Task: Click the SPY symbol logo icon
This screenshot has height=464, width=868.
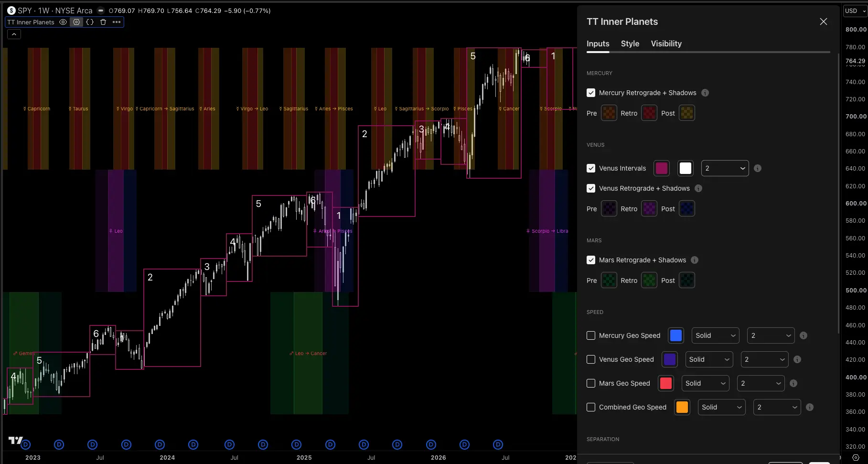Action: tap(11, 11)
